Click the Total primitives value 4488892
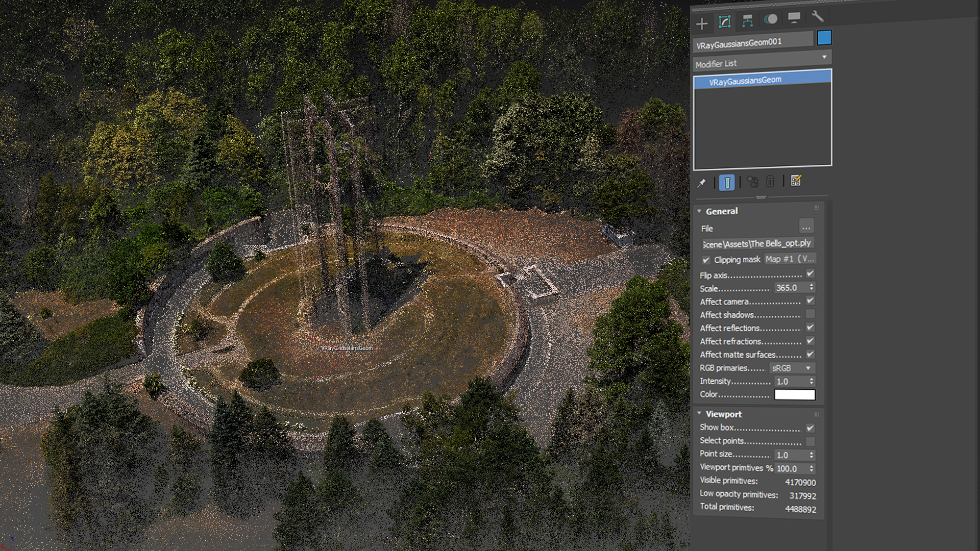980x551 pixels. (x=800, y=509)
